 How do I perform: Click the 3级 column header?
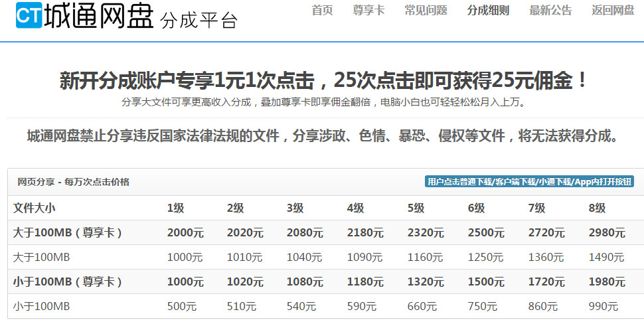point(295,208)
